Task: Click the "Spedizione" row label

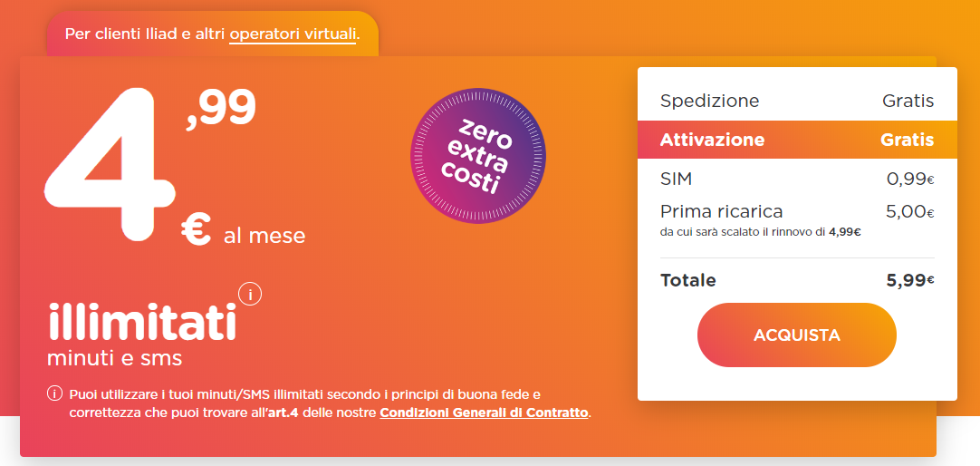Action: pos(709,101)
